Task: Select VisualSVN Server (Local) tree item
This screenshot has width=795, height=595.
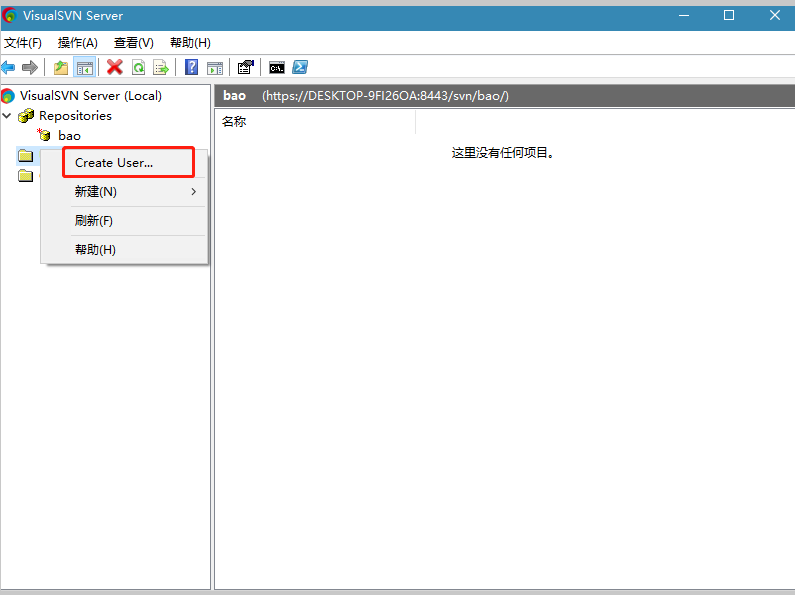Action: click(91, 96)
